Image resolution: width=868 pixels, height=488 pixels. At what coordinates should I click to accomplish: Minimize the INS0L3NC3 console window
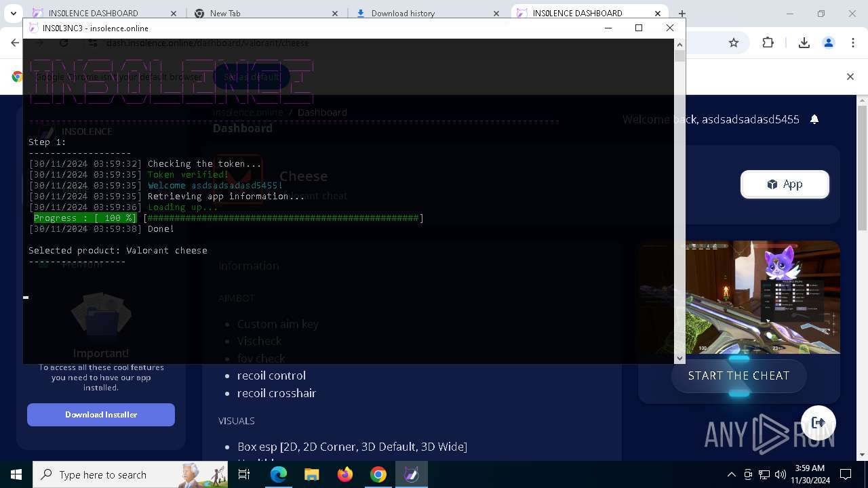[x=608, y=28]
